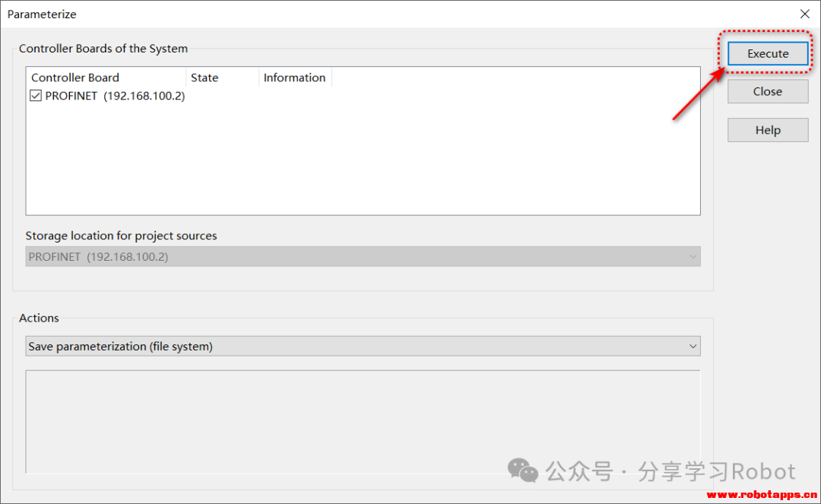Select the PROFINET (192.168.100.2) list row
The width and height of the screenshot is (821, 504).
click(x=108, y=96)
